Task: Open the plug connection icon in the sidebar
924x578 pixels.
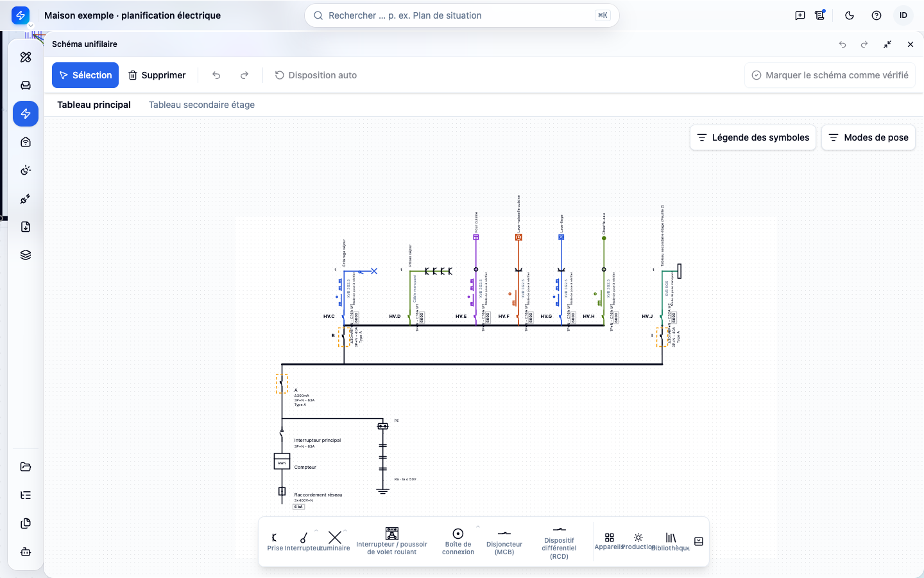Action: 26,198
